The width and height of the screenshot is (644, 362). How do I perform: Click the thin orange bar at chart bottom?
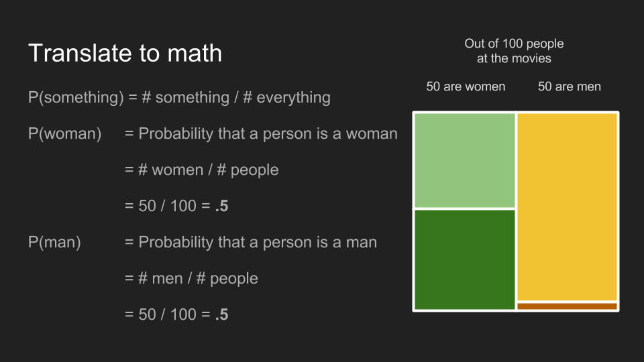(568, 306)
